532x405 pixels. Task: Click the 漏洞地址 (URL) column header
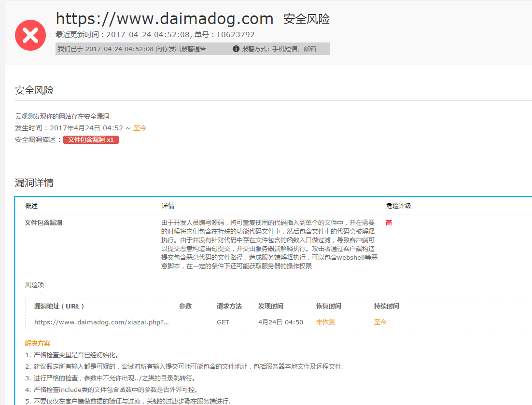click(x=59, y=306)
